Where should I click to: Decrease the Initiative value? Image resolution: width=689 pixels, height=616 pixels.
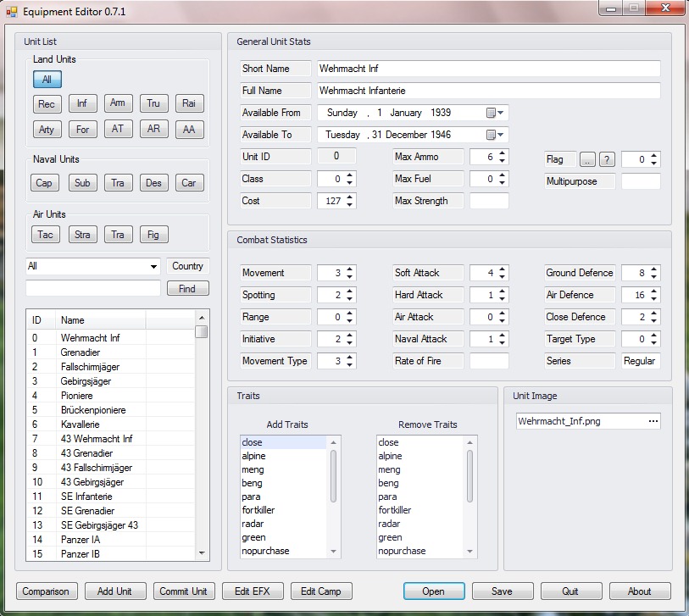[x=349, y=343]
